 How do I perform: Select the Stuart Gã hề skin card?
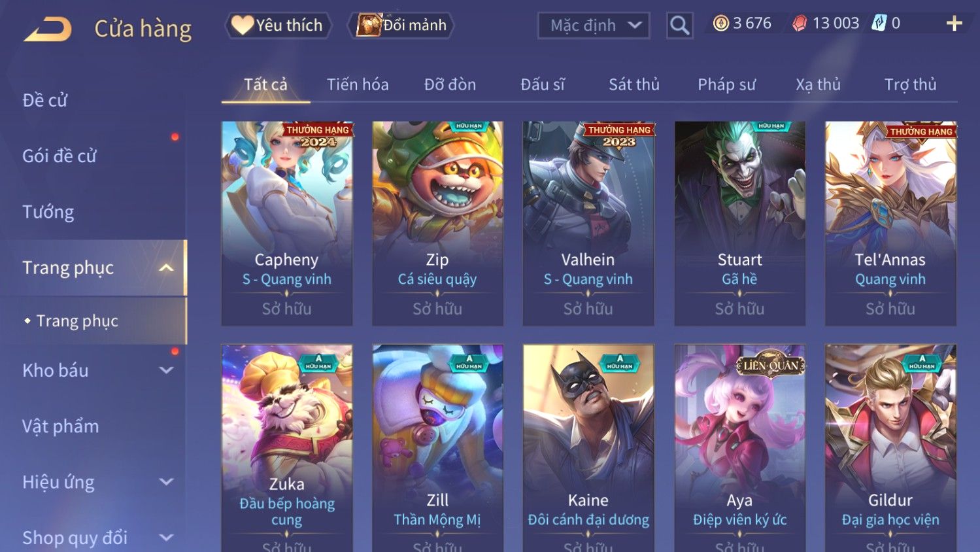[x=739, y=223]
